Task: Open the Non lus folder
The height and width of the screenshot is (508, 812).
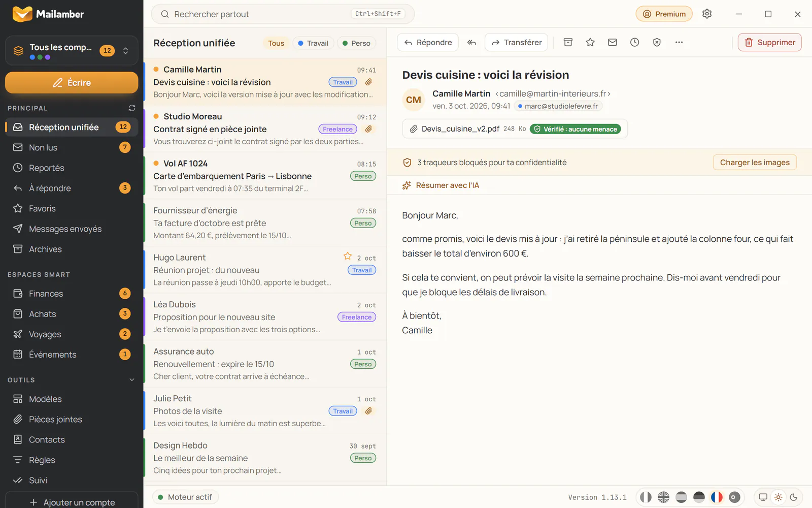Action: point(72,147)
